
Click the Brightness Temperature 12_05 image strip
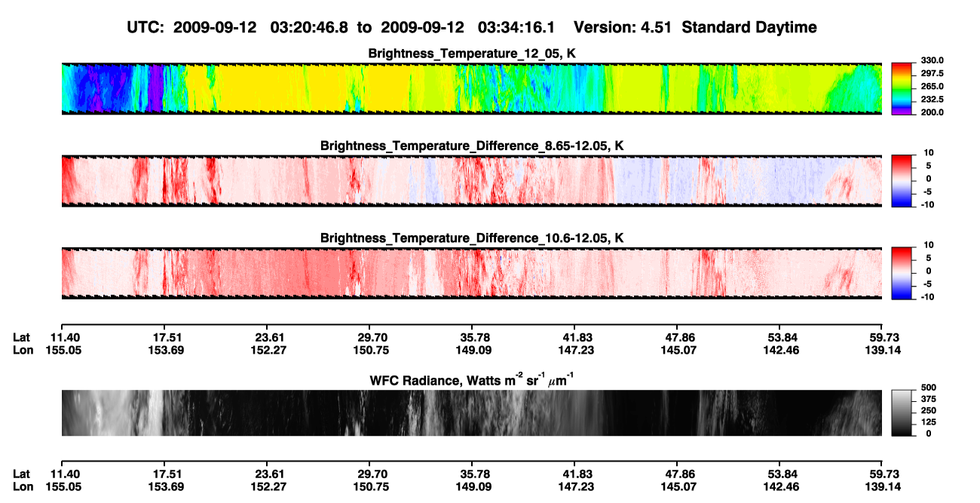click(471, 89)
